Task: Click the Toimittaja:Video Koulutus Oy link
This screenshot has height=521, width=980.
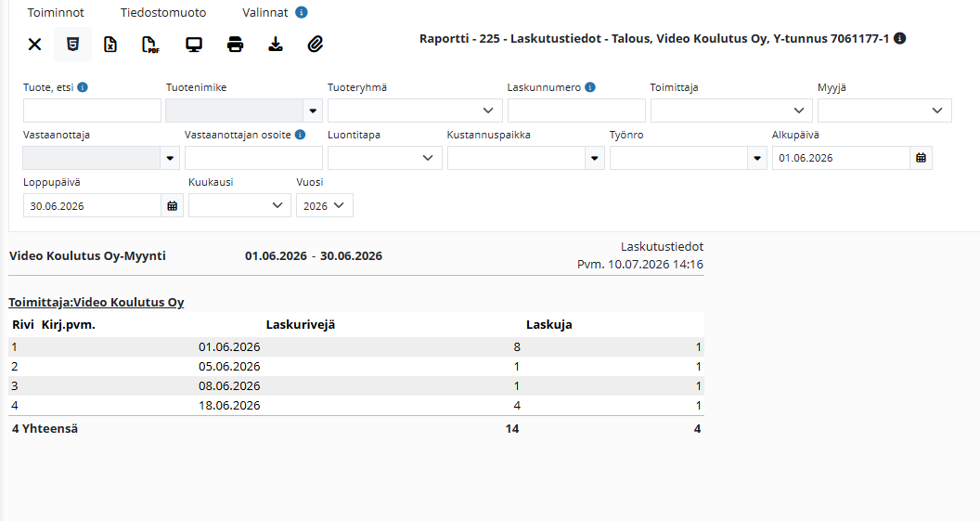Action: click(x=97, y=302)
